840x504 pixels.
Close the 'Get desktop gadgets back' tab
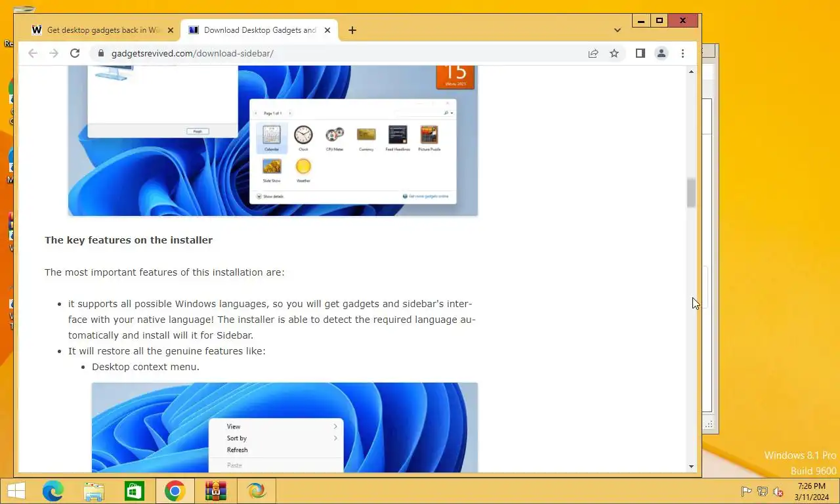point(171,30)
